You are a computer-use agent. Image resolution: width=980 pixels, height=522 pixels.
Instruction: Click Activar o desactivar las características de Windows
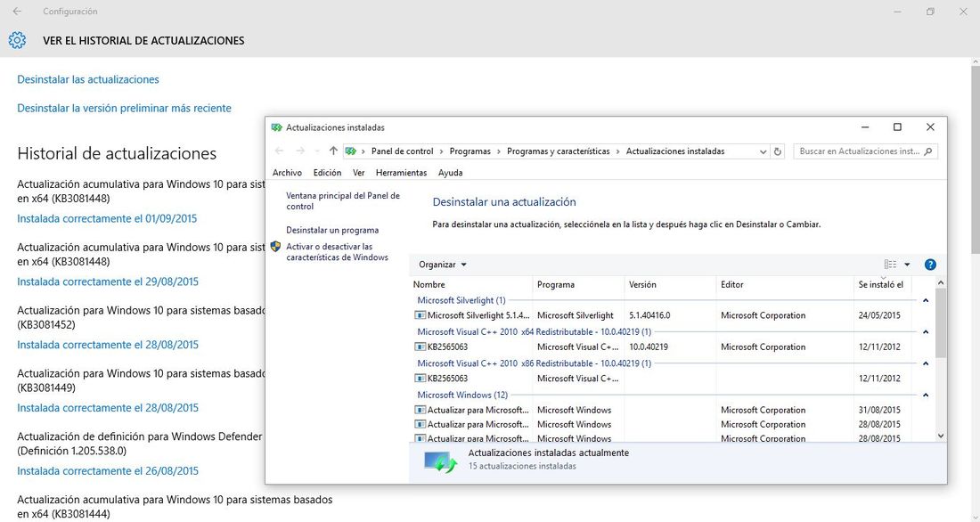point(337,252)
